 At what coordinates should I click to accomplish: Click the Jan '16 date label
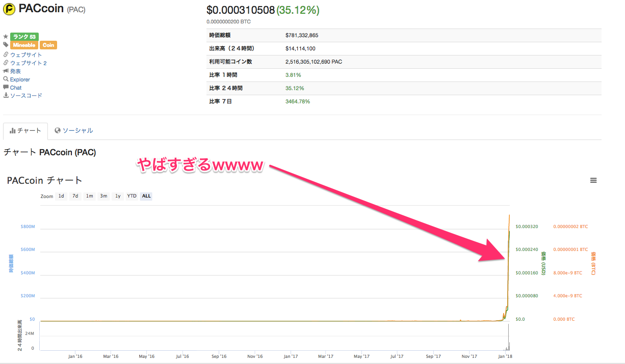(x=75, y=357)
